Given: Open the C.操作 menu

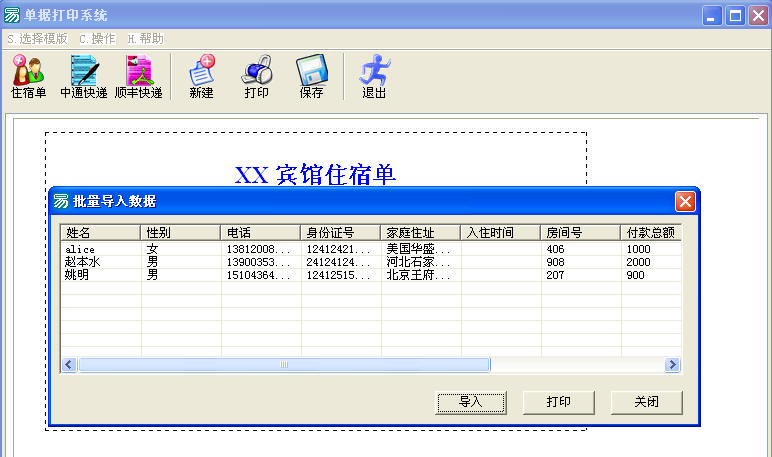Looking at the screenshot, I should [x=97, y=39].
